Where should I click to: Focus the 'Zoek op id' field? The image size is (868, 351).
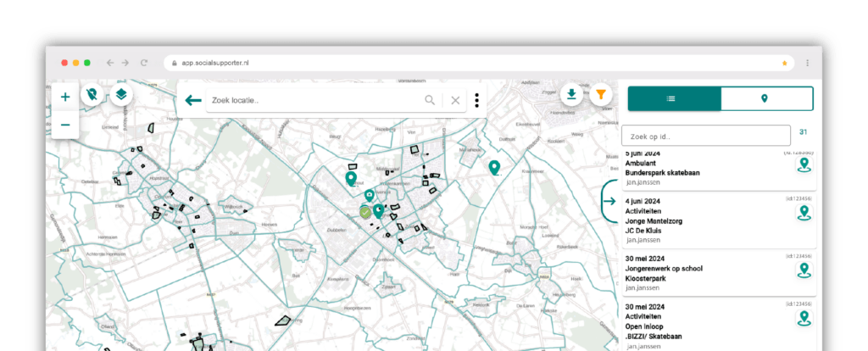click(x=705, y=136)
